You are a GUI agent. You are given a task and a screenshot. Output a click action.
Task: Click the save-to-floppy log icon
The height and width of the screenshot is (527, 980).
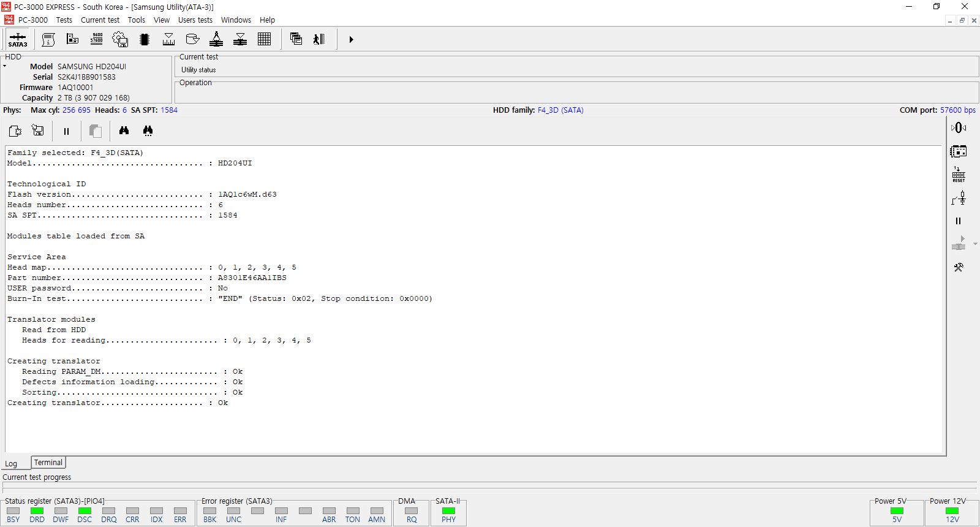click(x=38, y=131)
